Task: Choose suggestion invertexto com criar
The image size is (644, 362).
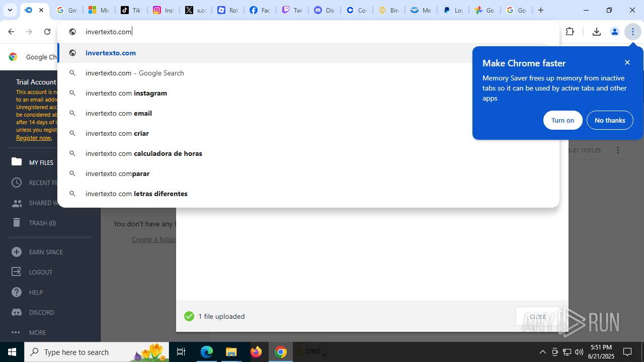Action: click(x=308, y=133)
